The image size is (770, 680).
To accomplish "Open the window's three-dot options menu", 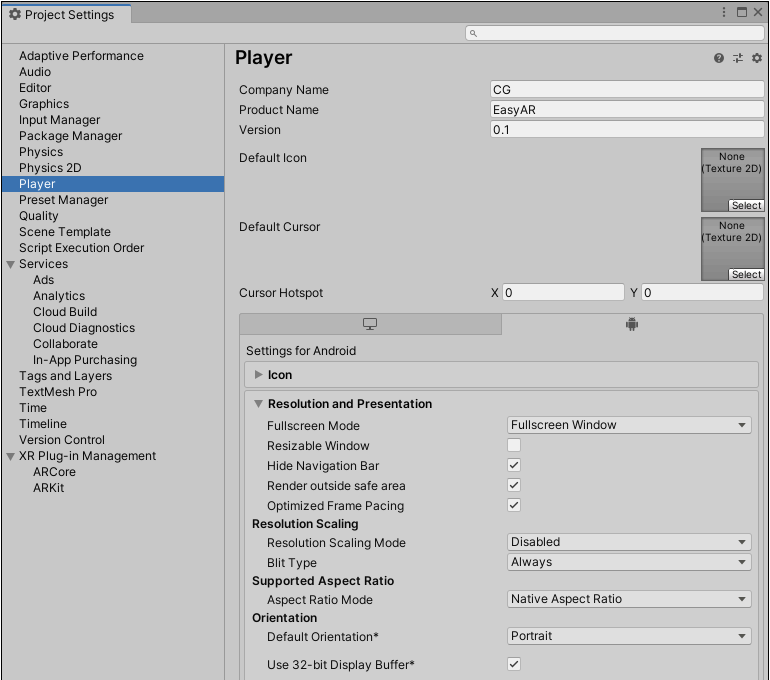I will point(725,12).
